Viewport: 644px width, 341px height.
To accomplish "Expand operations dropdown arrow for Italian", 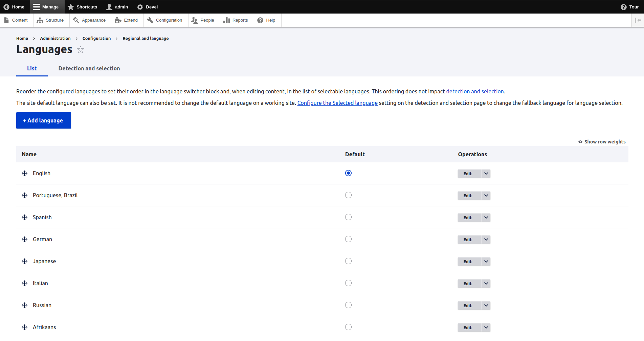I will tap(486, 283).
